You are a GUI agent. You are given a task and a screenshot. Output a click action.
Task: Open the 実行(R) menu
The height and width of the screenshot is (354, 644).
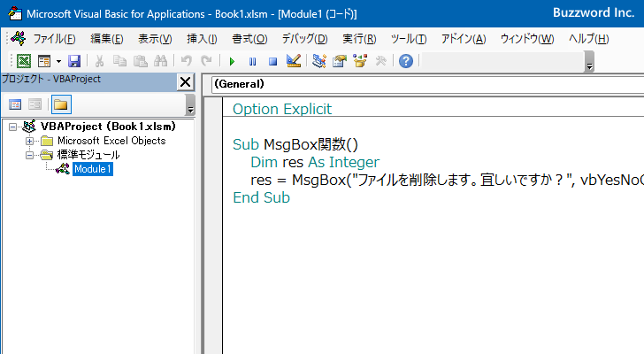tap(359, 39)
